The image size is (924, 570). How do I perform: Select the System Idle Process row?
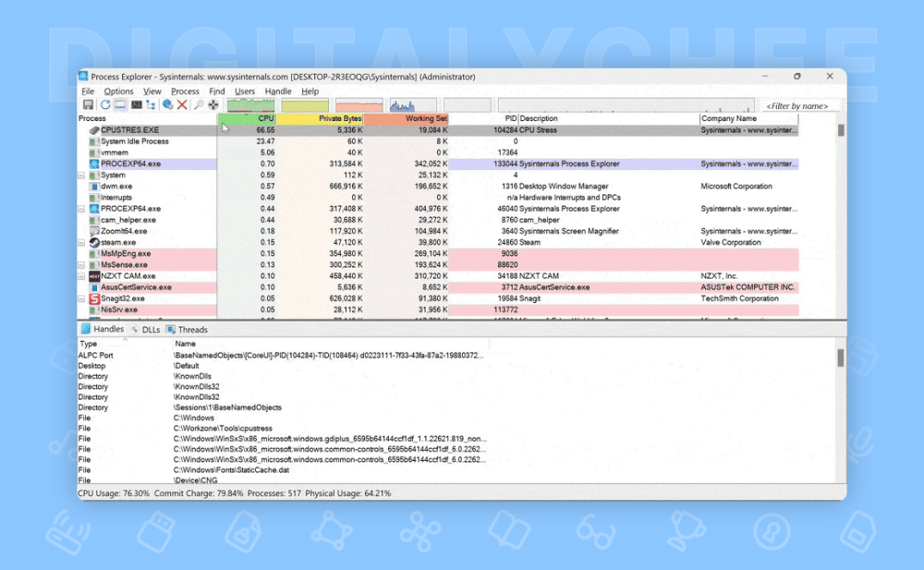tap(438, 141)
